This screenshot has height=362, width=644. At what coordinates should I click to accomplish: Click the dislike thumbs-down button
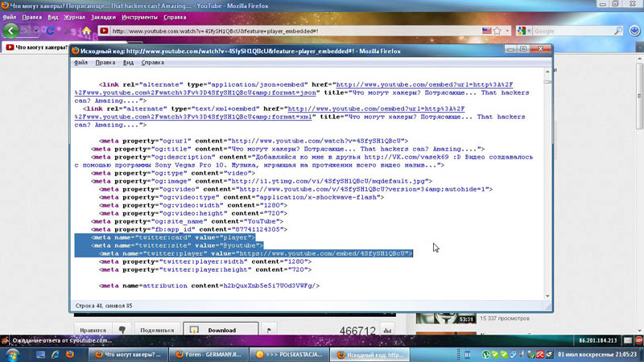tap(122, 330)
